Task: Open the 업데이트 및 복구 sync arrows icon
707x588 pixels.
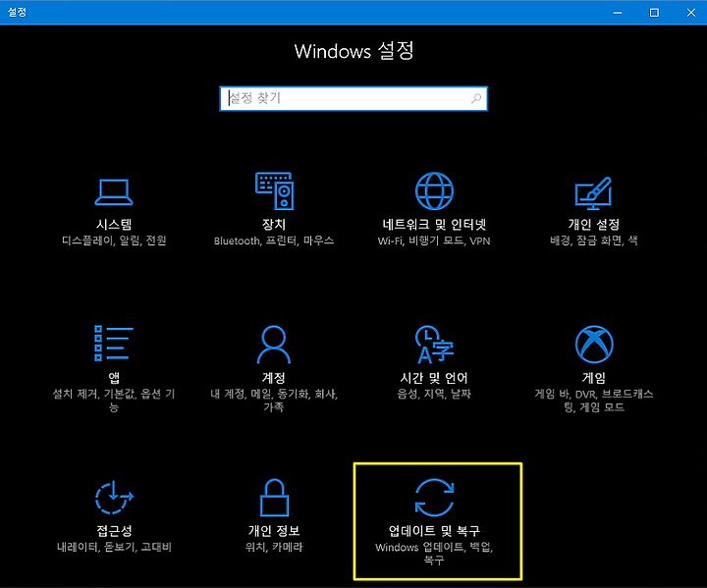Action: 434,498
